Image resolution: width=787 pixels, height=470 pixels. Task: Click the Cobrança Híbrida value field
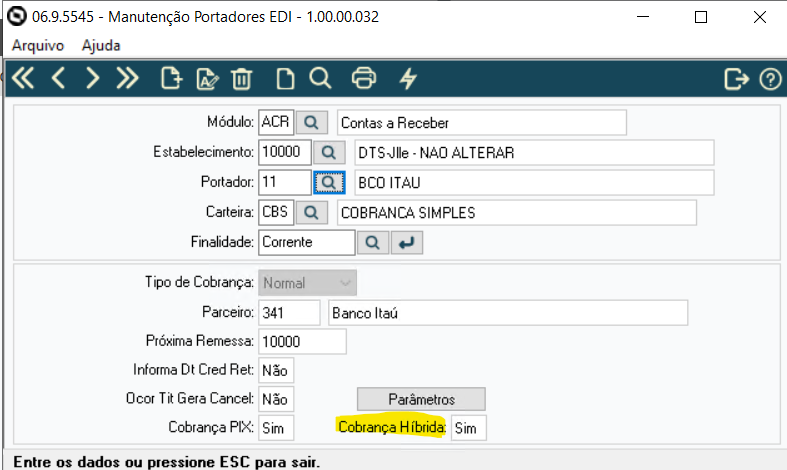[x=469, y=428]
